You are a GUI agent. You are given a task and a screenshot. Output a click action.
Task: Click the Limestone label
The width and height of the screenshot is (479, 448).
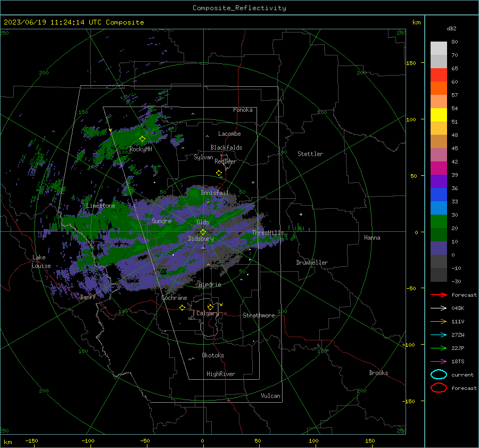click(x=101, y=206)
